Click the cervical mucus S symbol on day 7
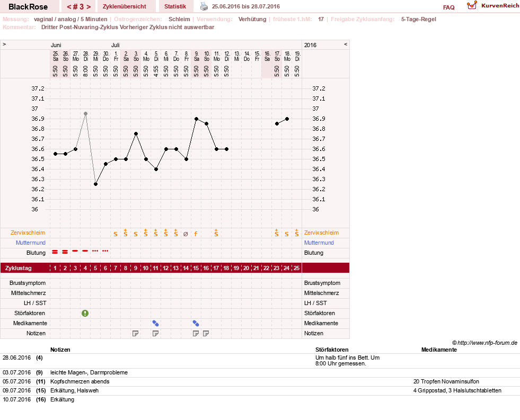Screen dimensions: 520x420 [x=116, y=234]
